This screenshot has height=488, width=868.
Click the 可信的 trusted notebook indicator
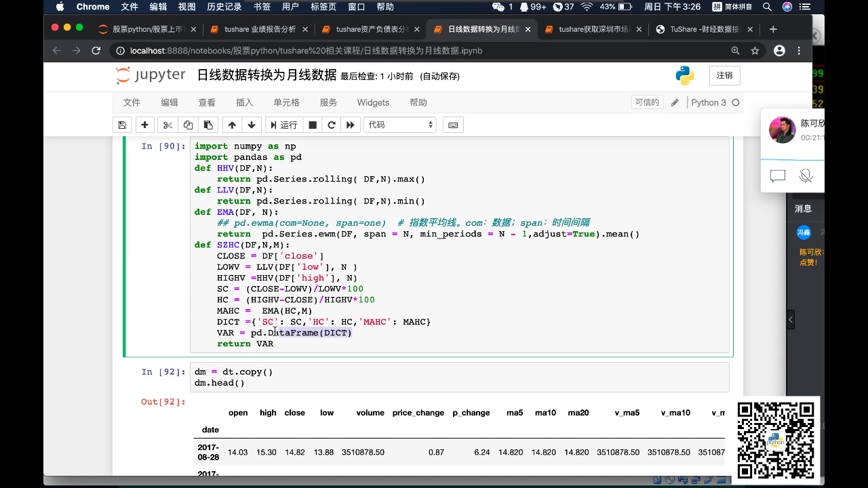coord(647,102)
